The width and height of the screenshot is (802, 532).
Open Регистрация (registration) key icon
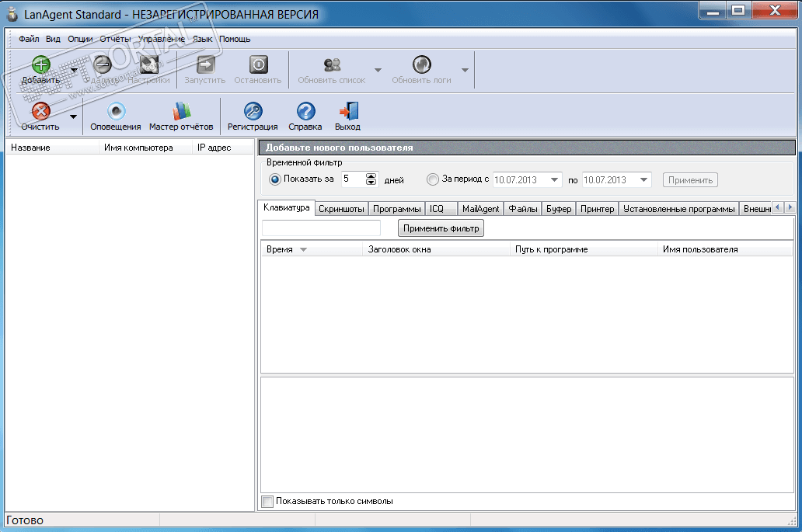[253, 111]
